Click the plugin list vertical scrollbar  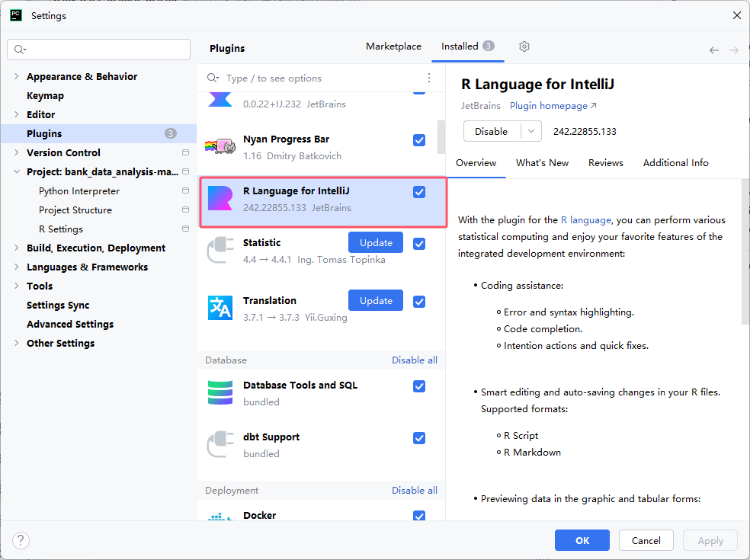click(x=441, y=137)
